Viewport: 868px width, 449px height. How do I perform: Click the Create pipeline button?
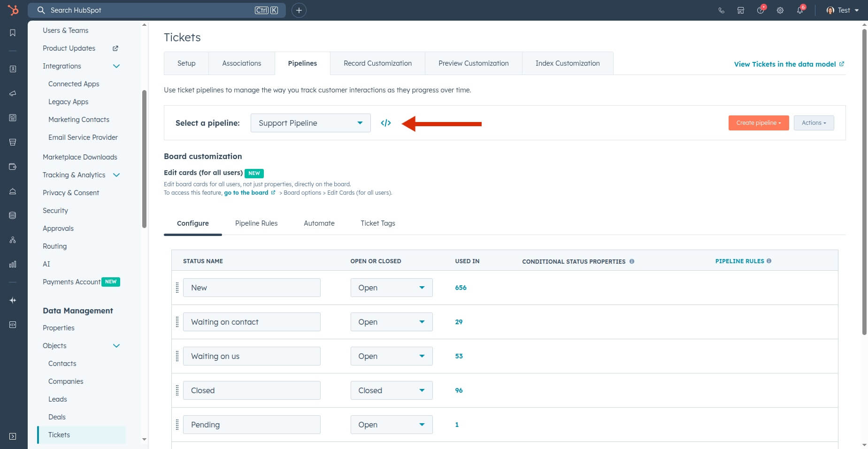pos(758,123)
